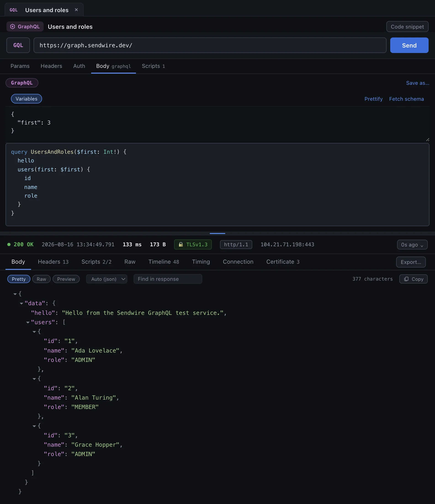Click the 173 B response size
The width and height of the screenshot is (435, 504).
pyautogui.click(x=158, y=244)
